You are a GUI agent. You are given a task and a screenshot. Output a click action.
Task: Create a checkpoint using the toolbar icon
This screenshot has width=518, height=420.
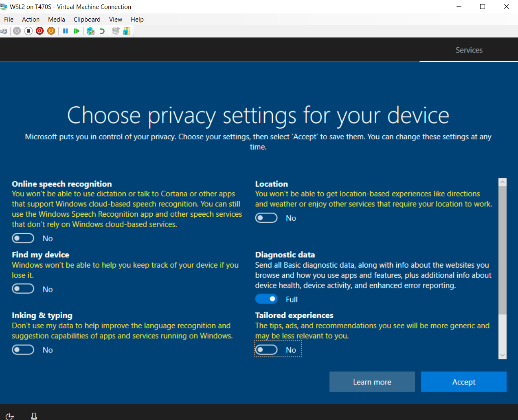(90, 31)
